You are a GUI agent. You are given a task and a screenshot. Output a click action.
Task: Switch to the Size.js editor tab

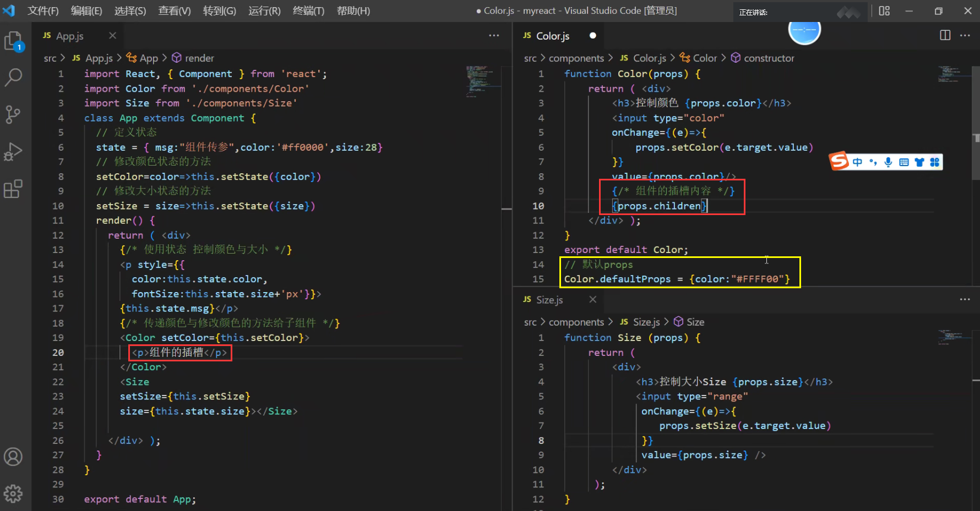tap(558, 299)
